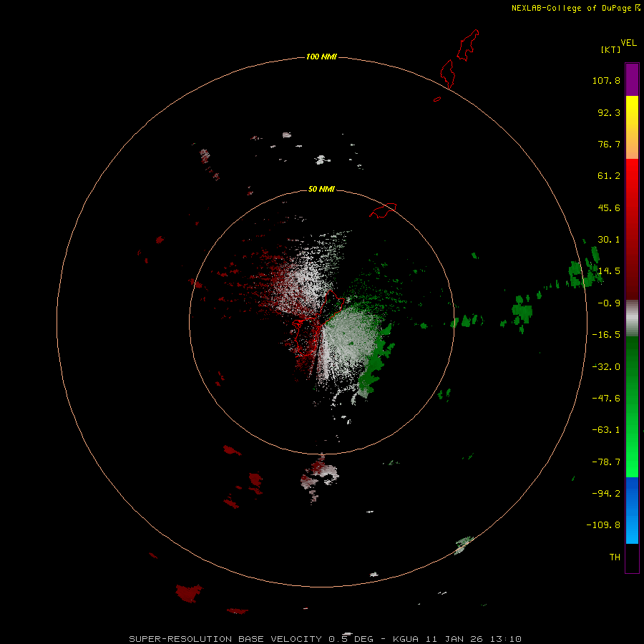Image resolution: width=644 pixels, height=644 pixels.
Task: Select the -16.5 scale value
Action: coord(606,335)
